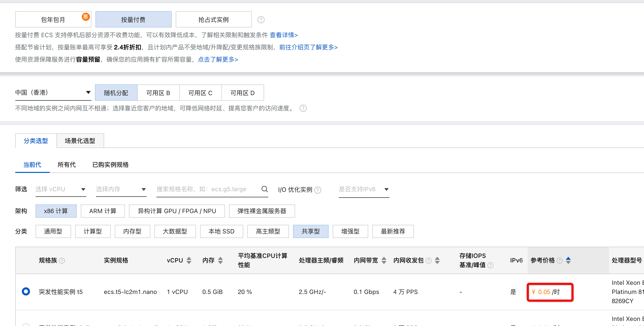This screenshot has width=644, height=326.
Task: Open the 是否支持IPv6 dropdown
Action: (364, 189)
